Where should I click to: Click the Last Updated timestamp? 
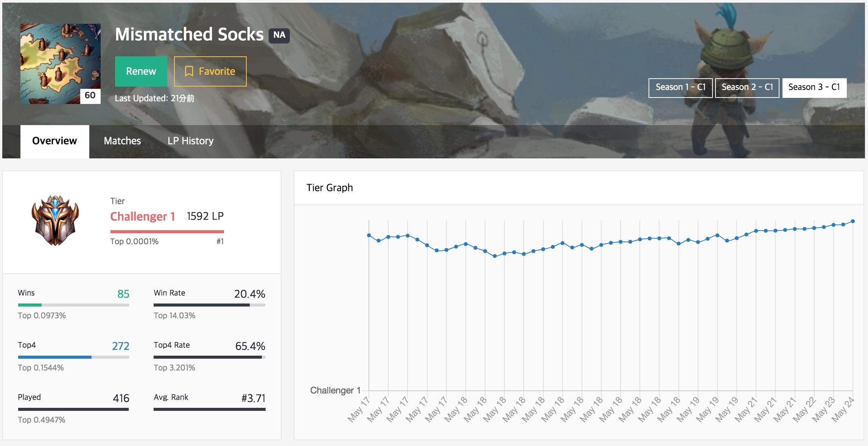154,99
